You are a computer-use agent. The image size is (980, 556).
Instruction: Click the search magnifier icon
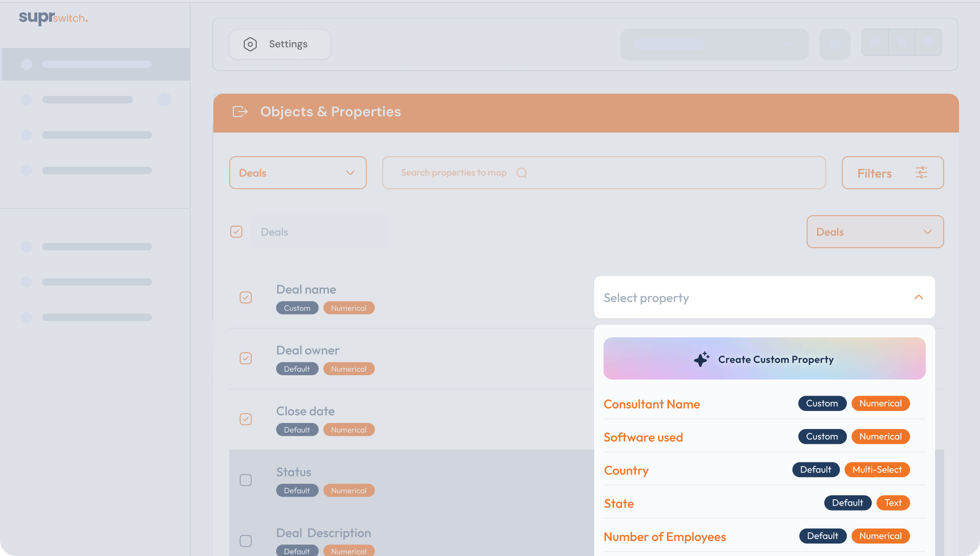[521, 173]
